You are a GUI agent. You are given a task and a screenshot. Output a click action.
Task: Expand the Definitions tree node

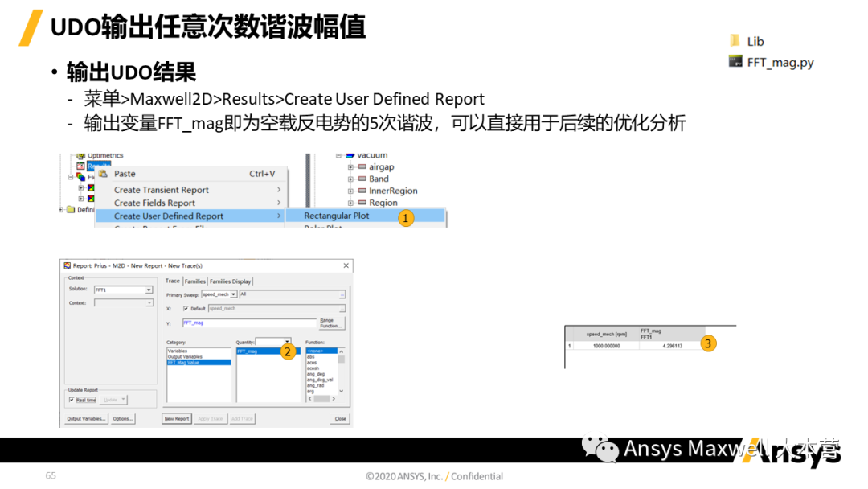61,209
